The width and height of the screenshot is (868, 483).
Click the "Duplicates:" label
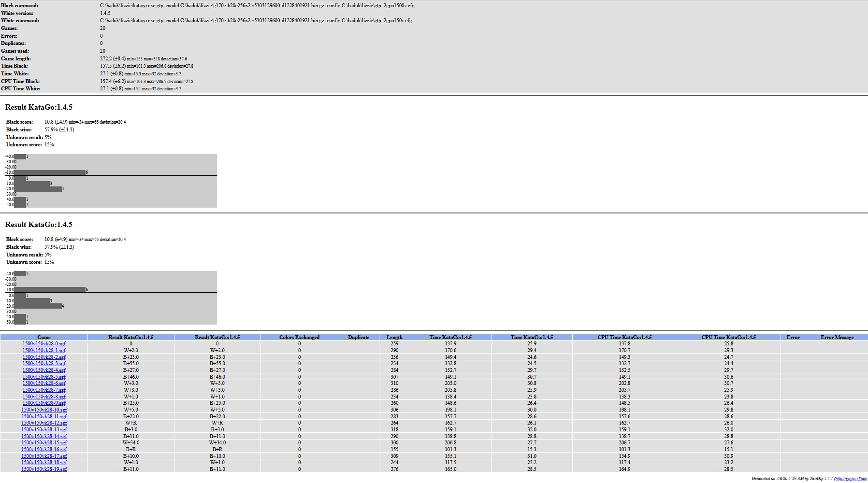(13, 43)
